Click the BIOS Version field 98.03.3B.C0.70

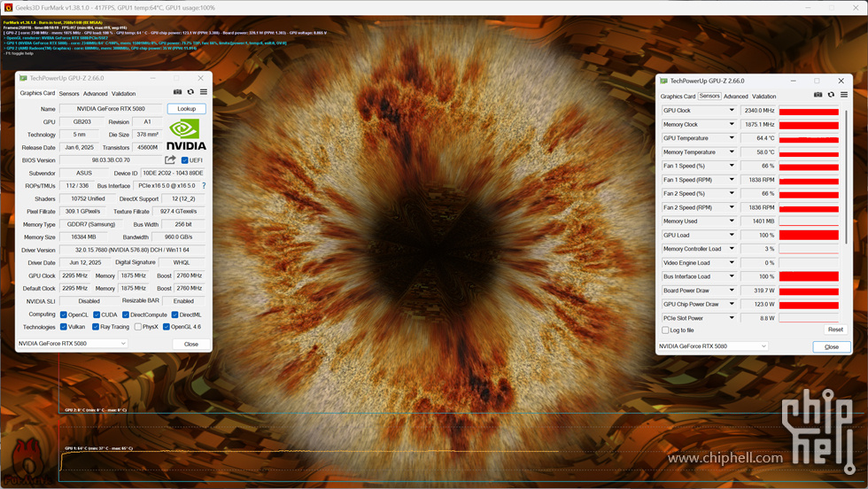click(x=111, y=160)
